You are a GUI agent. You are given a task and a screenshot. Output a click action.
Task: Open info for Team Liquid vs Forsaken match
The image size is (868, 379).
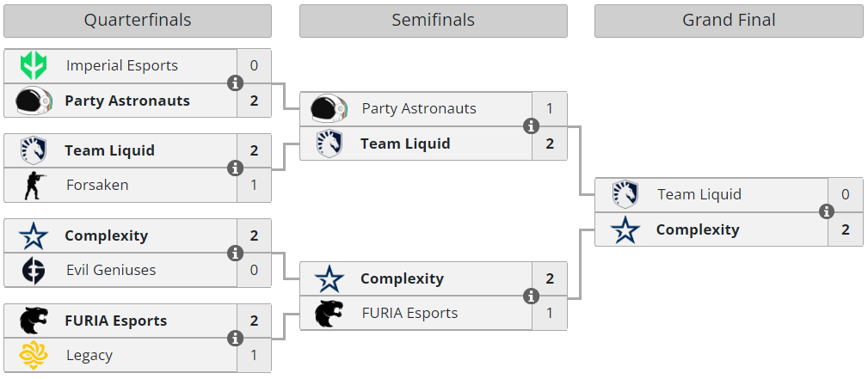(x=235, y=168)
